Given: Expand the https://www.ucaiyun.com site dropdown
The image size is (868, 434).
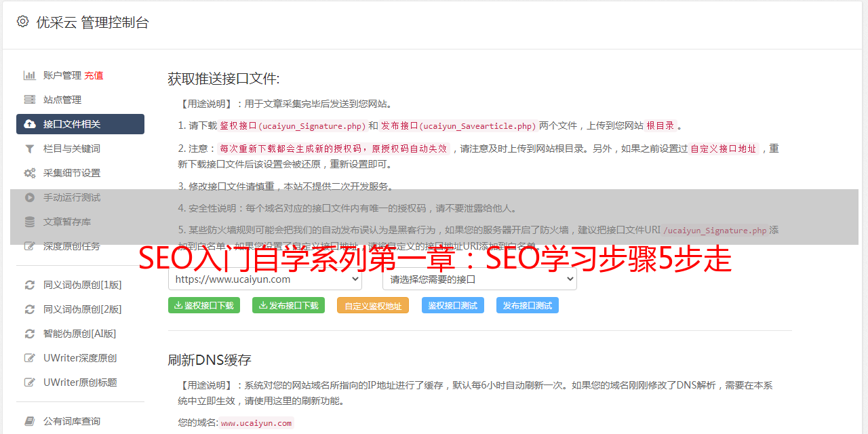Looking at the screenshot, I should (x=265, y=279).
